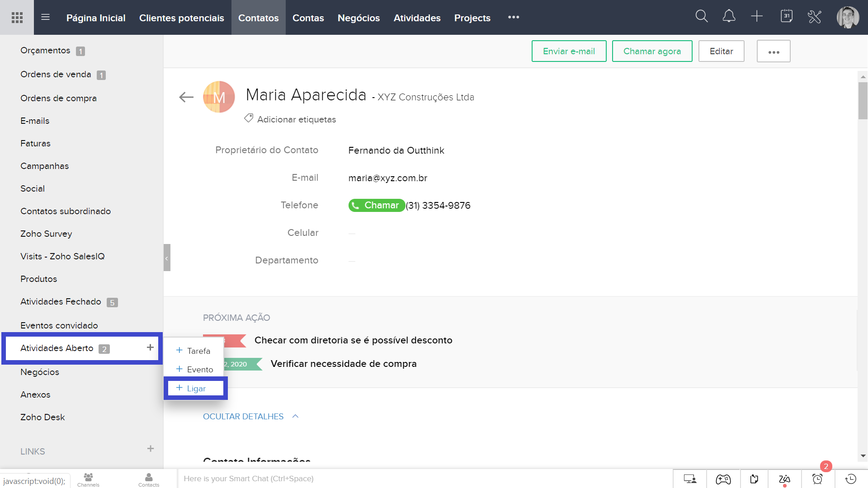This screenshot has width=868, height=488.
Task: Click the green Chamar phone button
Action: click(376, 206)
